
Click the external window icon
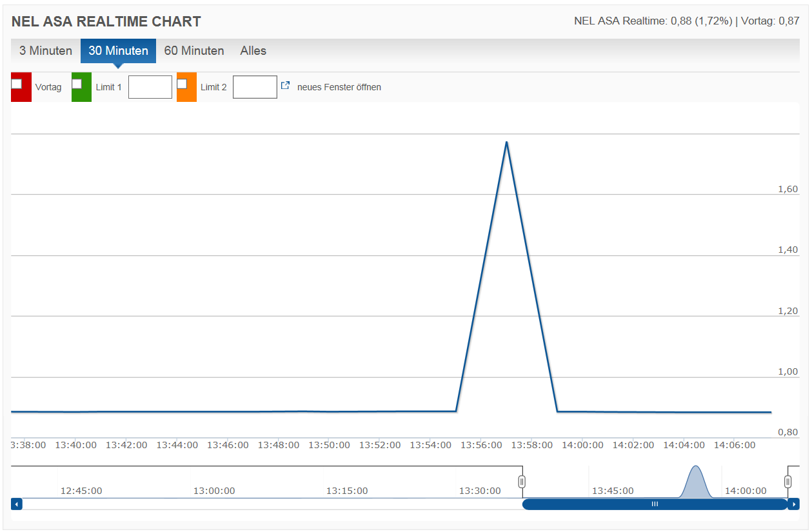[x=286, y=85]
